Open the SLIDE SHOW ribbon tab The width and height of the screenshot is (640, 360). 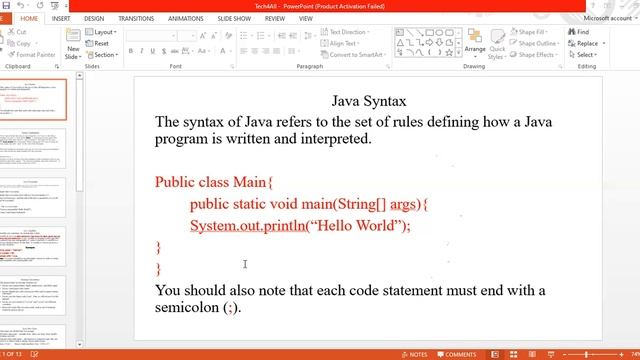pos(234,19)
